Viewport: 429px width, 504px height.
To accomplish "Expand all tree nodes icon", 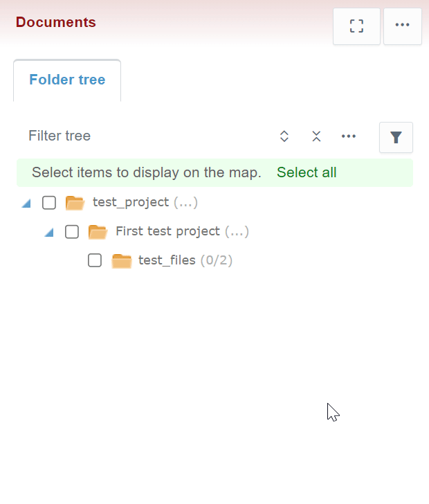I will click(x=284, y=136).
